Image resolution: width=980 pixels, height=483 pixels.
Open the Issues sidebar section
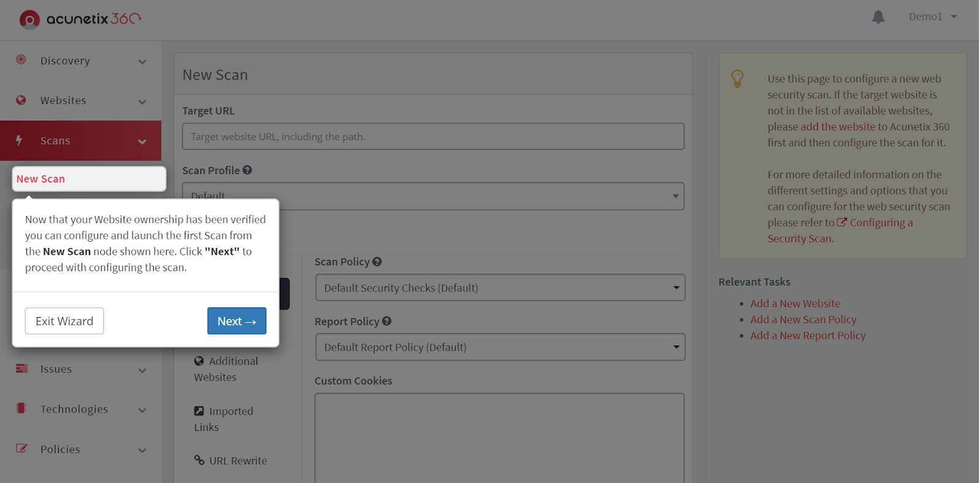click(x=81, y=369)
